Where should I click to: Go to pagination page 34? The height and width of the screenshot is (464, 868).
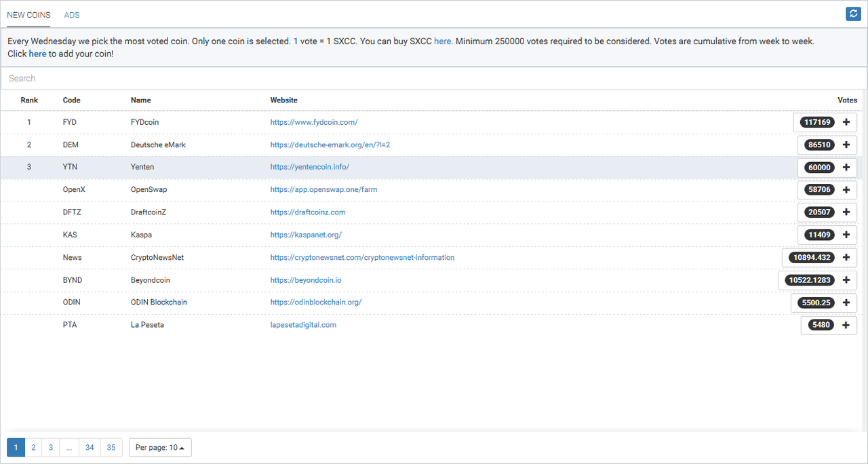click(x=90, y=448)
